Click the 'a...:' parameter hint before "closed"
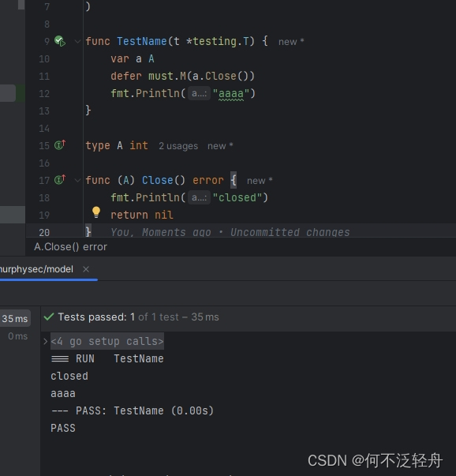Image resolution: width=456 pixels, height=476 pixels. pyautogui.click(x=199, y=197)
